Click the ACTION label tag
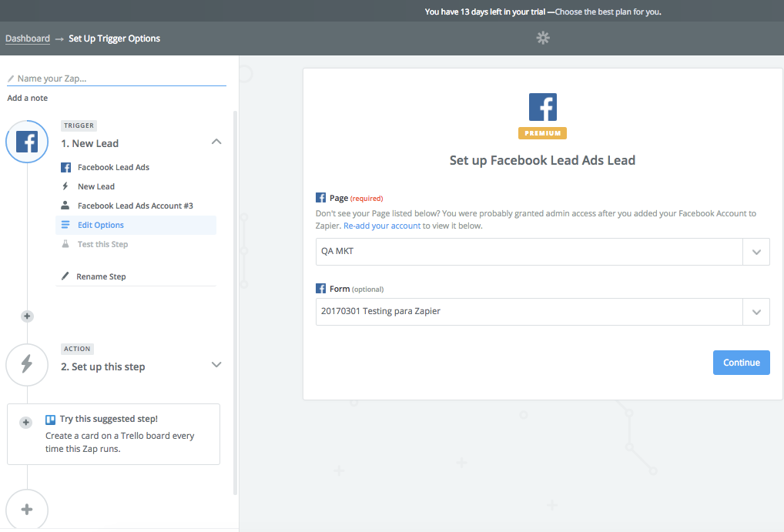The image size is (784, 532). [77, 349]
